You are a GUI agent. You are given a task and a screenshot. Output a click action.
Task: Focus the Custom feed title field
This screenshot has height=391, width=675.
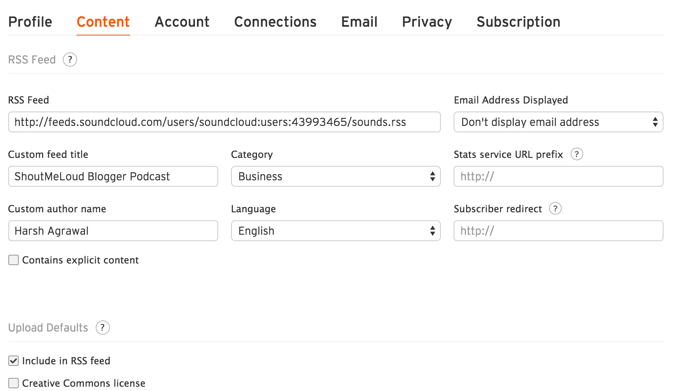point(113,177)
